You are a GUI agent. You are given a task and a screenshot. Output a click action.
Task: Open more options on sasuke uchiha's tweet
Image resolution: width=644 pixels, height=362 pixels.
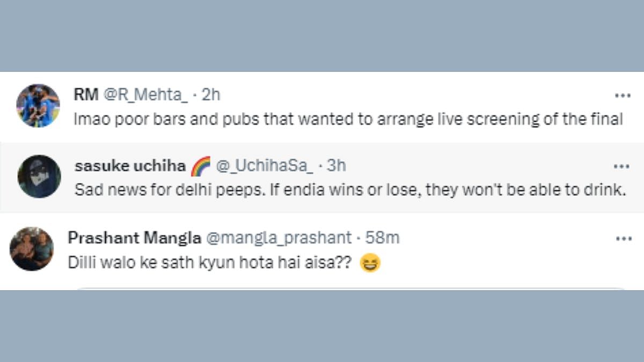621,167
